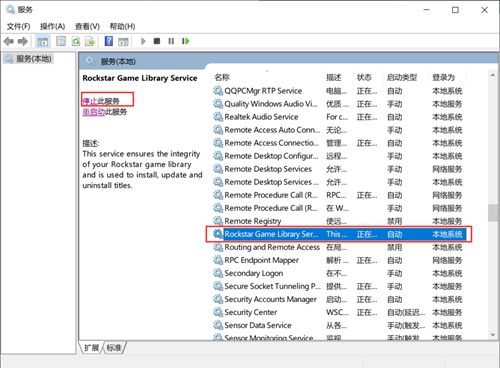The height and width of the screenshot is (368, 500).
Task: Click the Forward arrow toolbar icon
Action: [x=23, y=41]
